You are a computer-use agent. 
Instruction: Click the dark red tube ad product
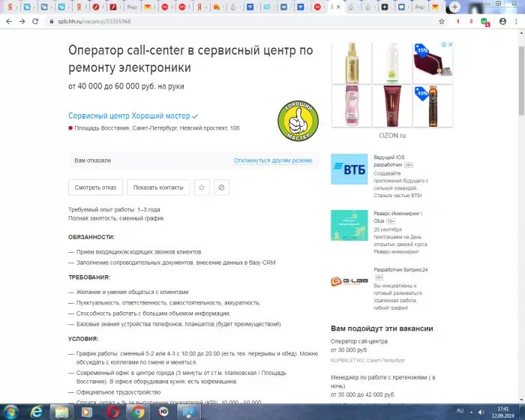click(392, 106)
